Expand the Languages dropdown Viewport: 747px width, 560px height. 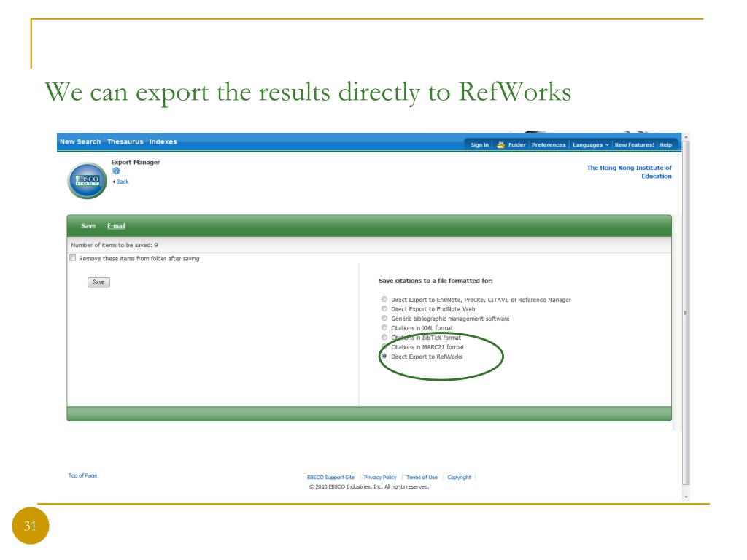tap(591, 145)
